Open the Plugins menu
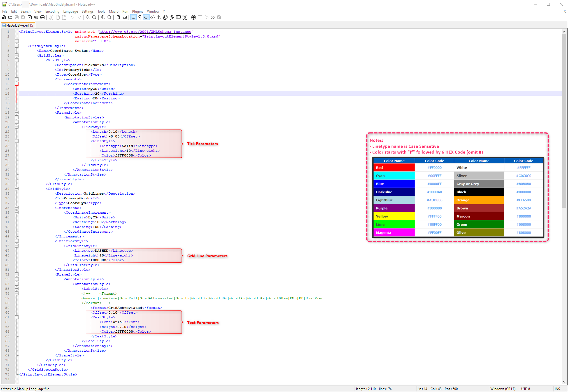This screenshot has height=392, width=568. 138,11
